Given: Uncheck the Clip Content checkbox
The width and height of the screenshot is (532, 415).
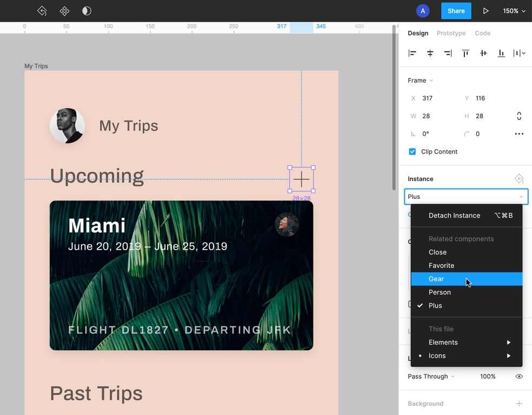Looking at the screenshot, I should tap(413, 152).
